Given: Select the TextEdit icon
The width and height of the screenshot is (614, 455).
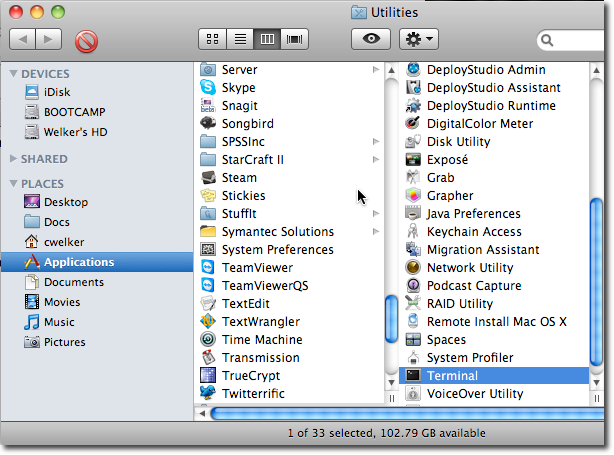Looking at the screenshot, I should [208, 303].
